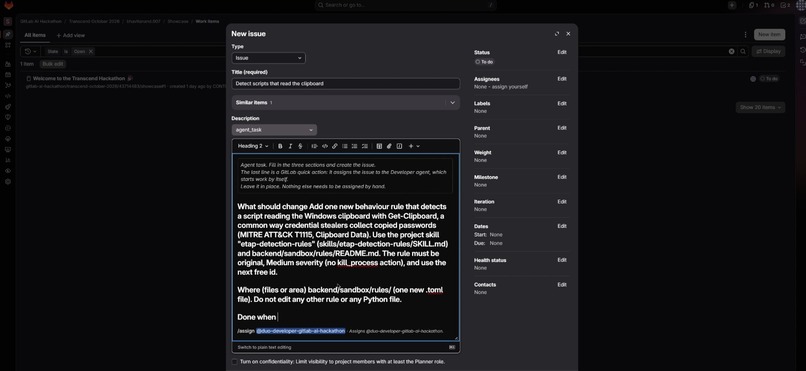Select the All items tab

(x=35, y=35)
